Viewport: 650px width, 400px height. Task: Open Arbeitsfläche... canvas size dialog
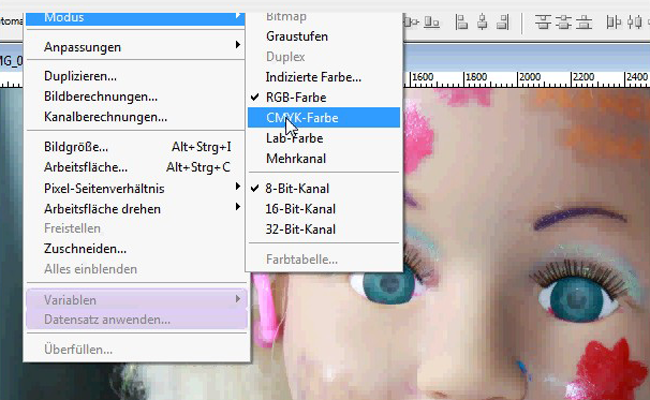pyautogui.click(x=136, y=167)
